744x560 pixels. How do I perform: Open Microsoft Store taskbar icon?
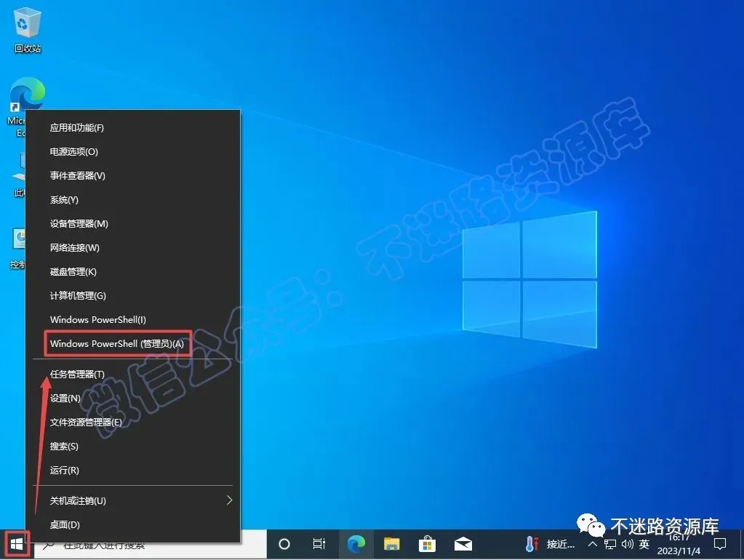coord(427,544)
